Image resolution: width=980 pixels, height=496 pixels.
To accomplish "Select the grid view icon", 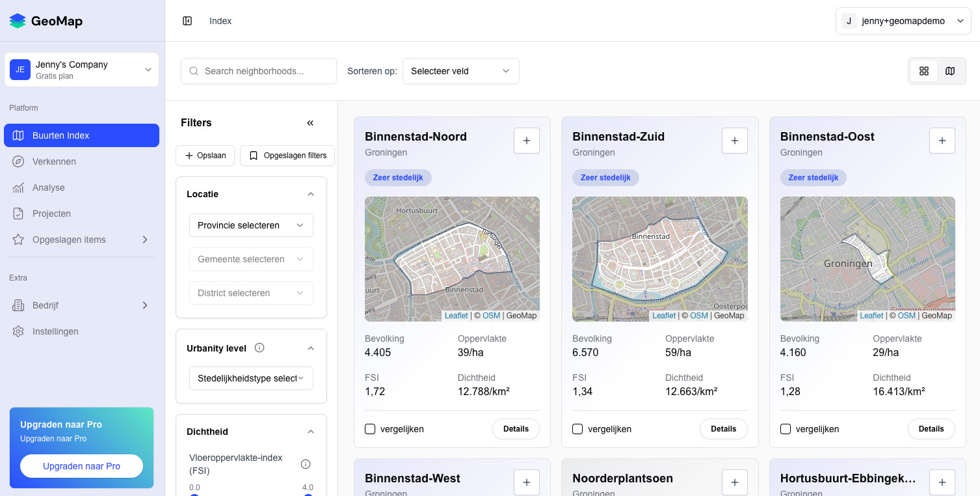I will [923, 70].
